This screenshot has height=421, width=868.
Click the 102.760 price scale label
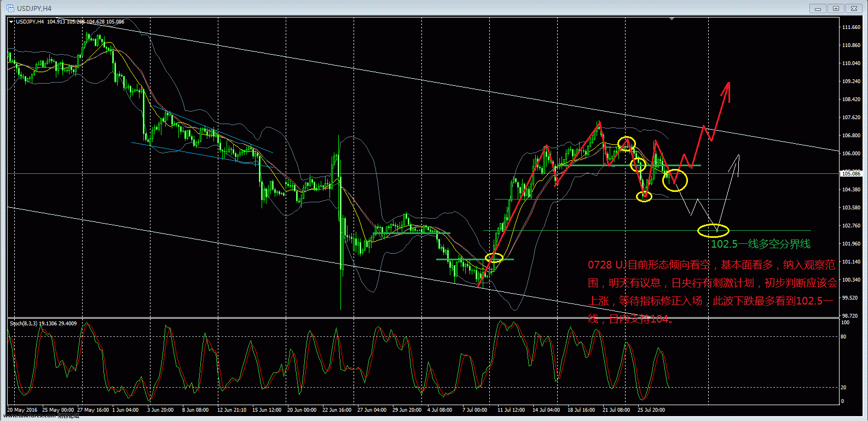(x=851, y=226)
